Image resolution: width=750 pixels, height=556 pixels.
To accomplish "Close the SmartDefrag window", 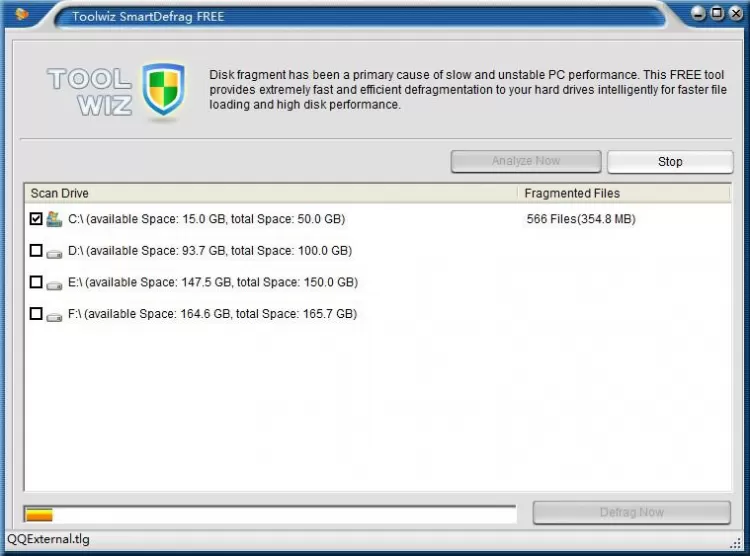I will (x=736, y=13).
